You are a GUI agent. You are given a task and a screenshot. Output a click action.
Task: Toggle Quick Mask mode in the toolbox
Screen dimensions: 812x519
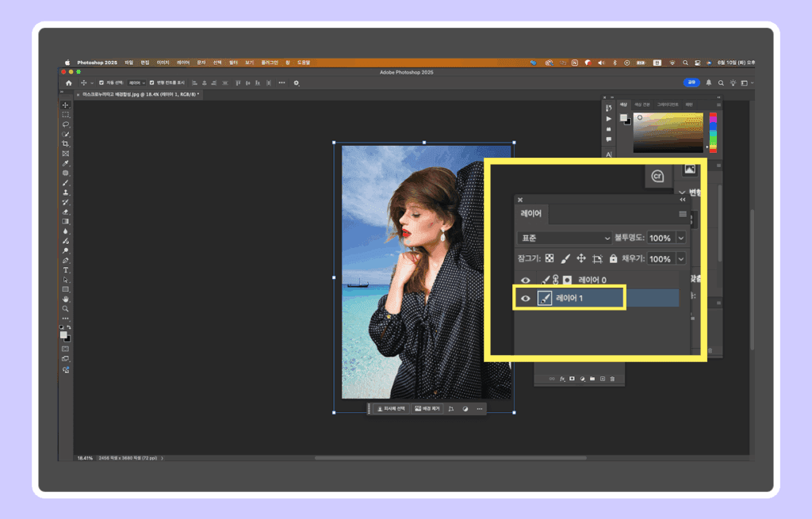pos(65,349)
